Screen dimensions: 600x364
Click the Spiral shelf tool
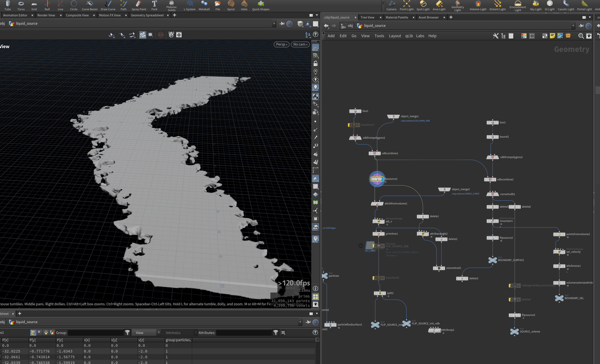point(231,6)
